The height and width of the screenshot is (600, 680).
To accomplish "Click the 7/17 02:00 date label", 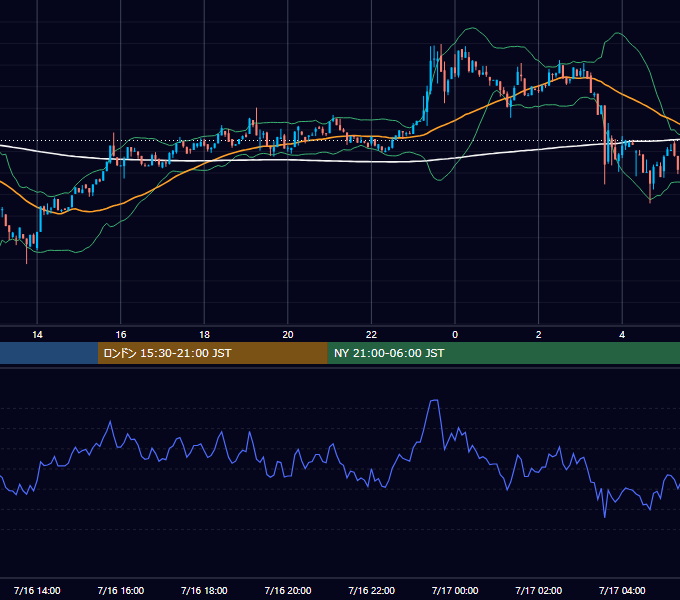I will pyautogui.click(x=539, y=590).
